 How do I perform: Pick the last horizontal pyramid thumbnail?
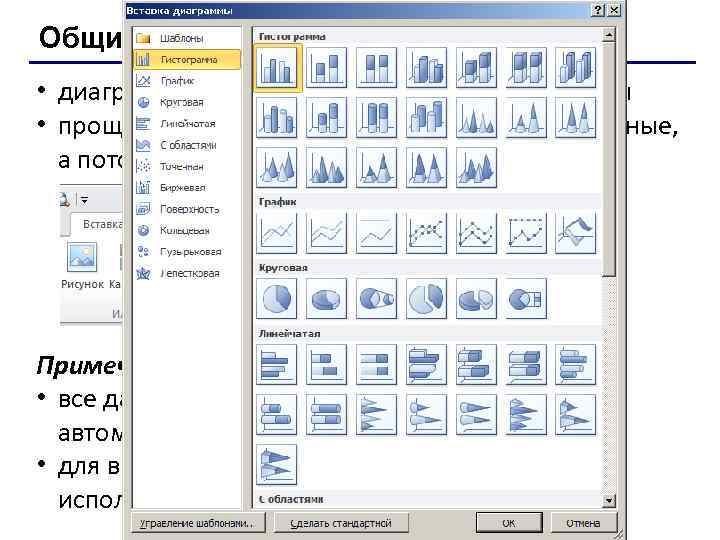pos(277,465)
